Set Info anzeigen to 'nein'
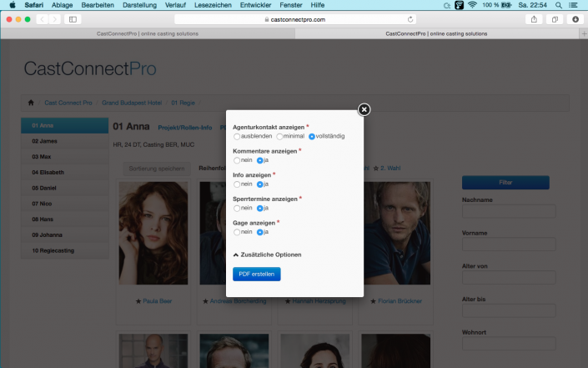Viewport: 588px width, 368px height. (237, 184)
